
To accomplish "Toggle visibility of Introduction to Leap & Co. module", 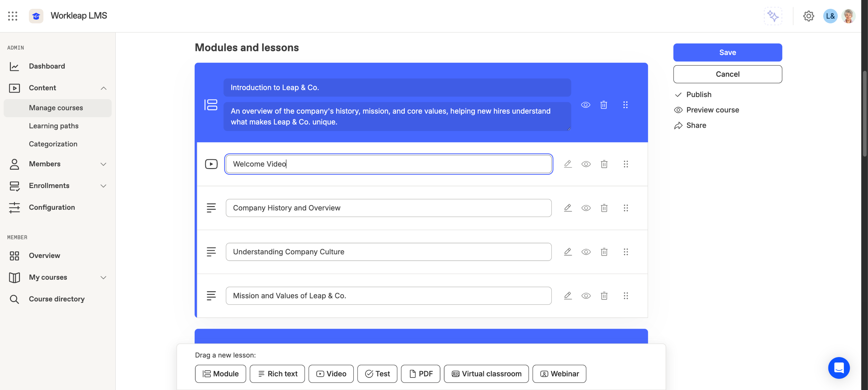I will [x=586, y=105].
